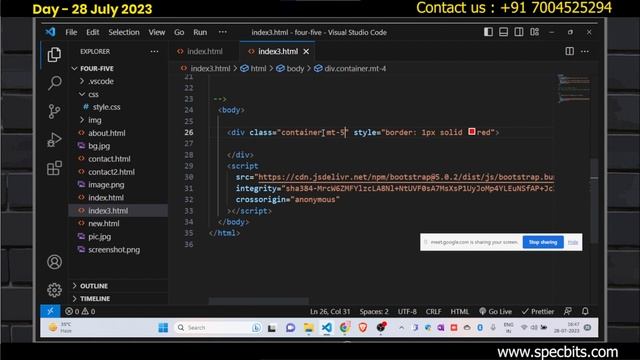Screen dimensions: 640x360
Task: Open the Search view in activity bar
Action: pos(54,83)
